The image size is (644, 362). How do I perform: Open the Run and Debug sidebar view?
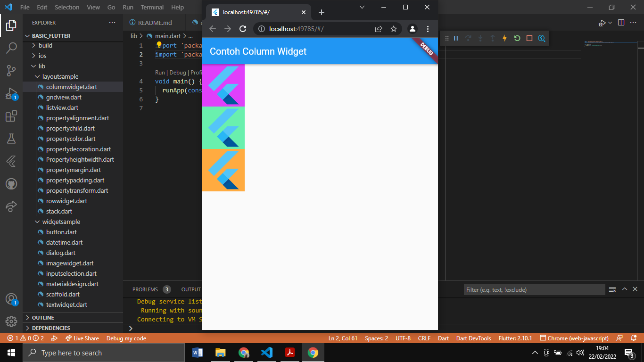(11, 93)
